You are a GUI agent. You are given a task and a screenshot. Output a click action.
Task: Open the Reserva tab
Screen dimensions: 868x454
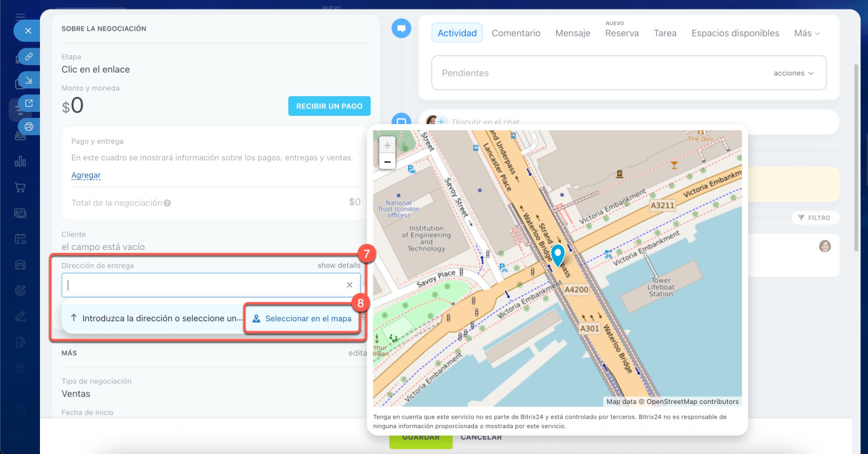click(x=621, y=33)
